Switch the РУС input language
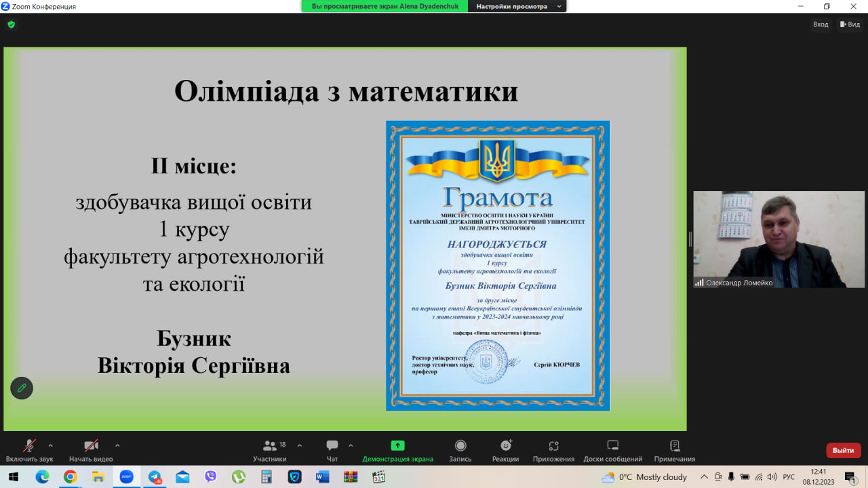The height and width of the screenshot is (488, 868). pyautogui.click(x=789, y=477)
